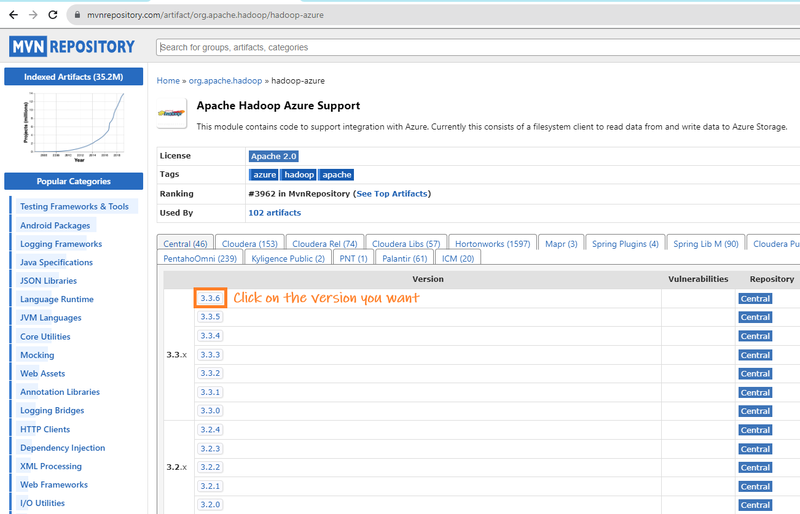The height and width of the screenshot is (514, 800).
Task: Go back using the browser back arrow
Action: coord(14,15)
